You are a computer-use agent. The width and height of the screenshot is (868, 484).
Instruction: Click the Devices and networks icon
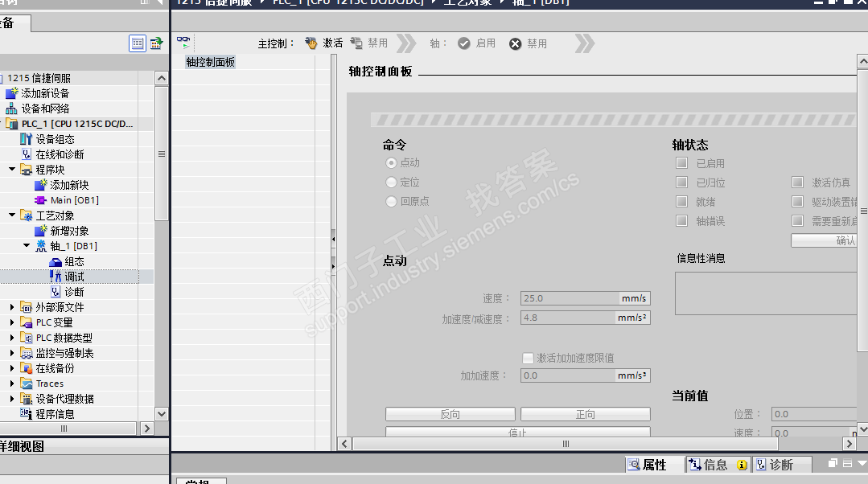11,109
